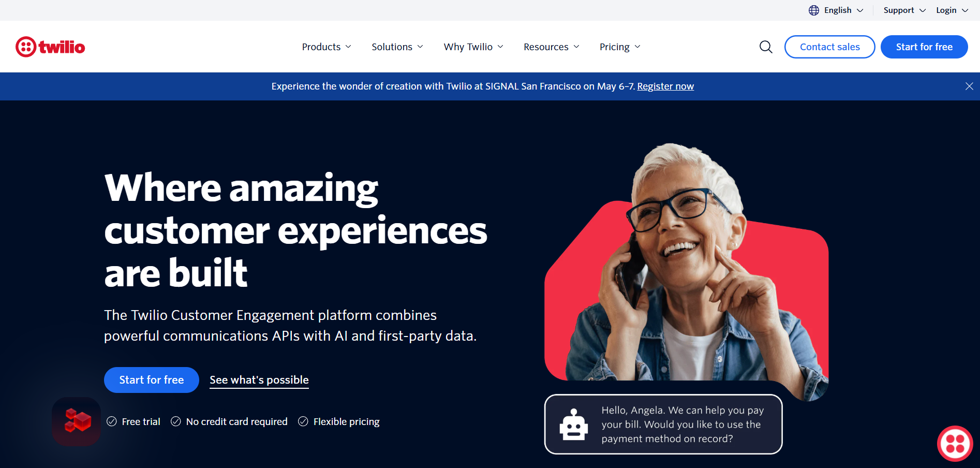Viewport: 980px width, 468px height.
Task: Click the Free trial checkmark icon
Action: tap(112, 421)
